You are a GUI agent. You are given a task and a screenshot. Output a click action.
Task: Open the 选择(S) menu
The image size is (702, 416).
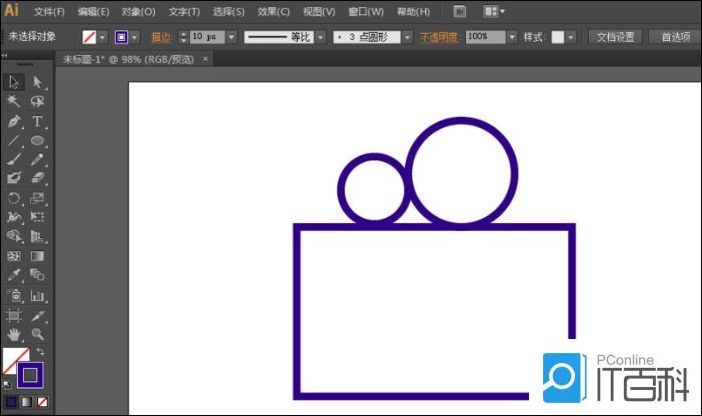click(x=229, y=12)
